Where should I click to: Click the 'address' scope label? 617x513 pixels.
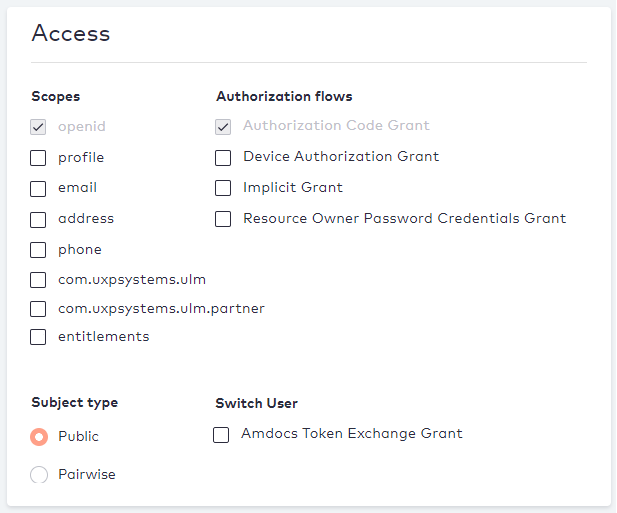click(x=86, y=218)
